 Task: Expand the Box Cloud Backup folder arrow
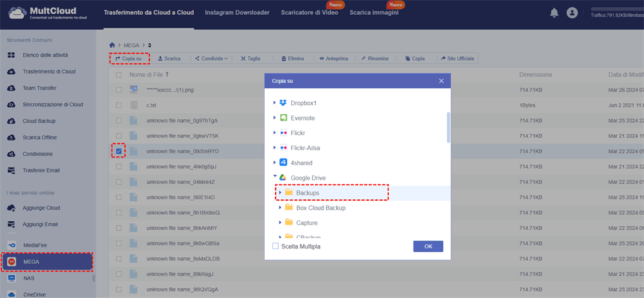click(x=280, y=208)
